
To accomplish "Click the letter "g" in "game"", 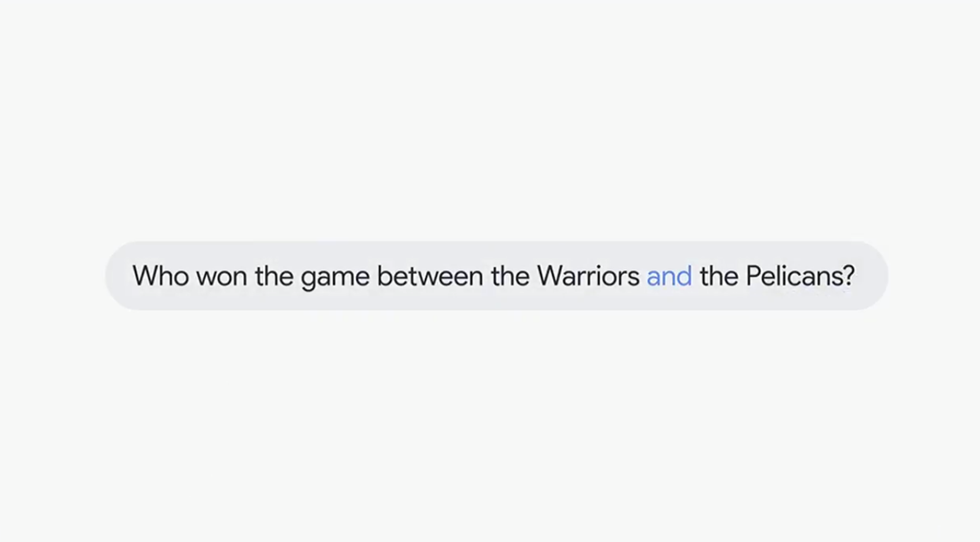I will click(308, 279).
